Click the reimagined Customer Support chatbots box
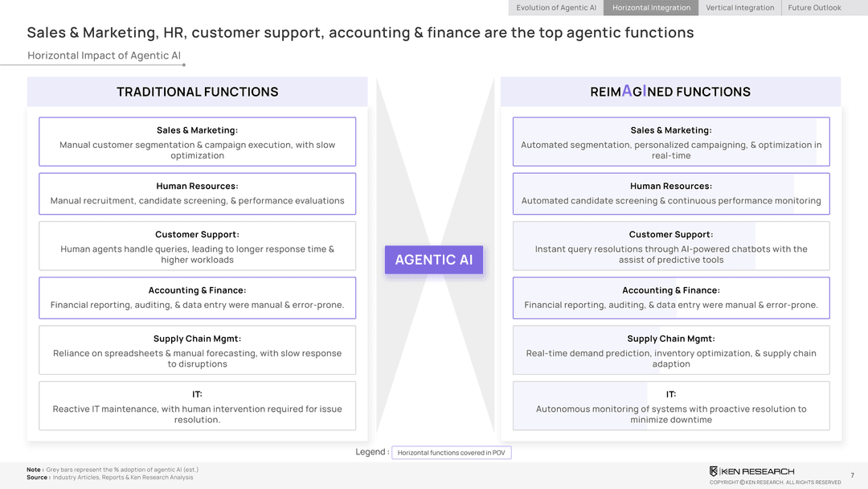Image resolution: width=868 pixels, height=489 pixels. pos(671,246)
